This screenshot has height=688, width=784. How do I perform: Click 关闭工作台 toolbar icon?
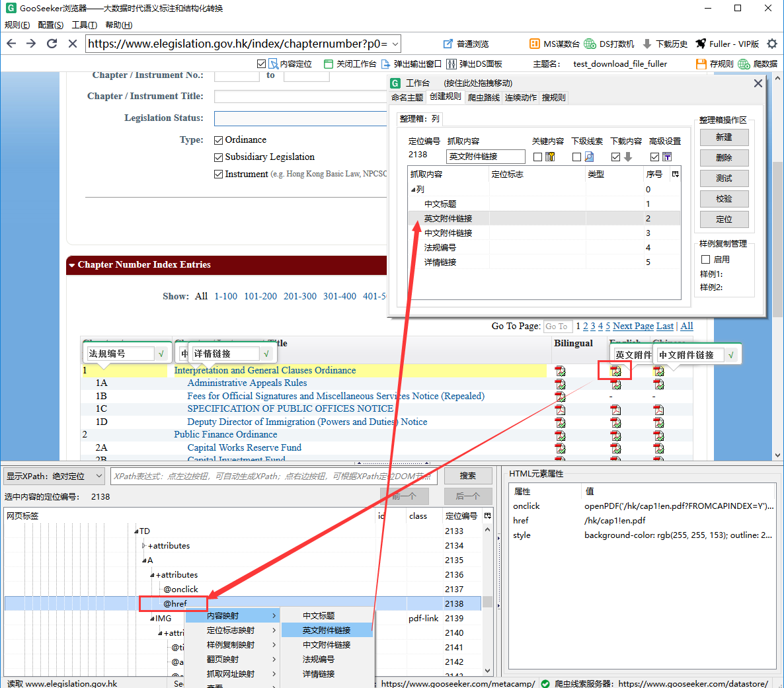[329, 64]
